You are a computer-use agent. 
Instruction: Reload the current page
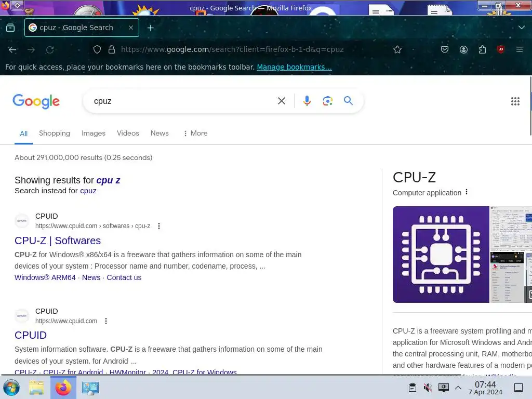coord(50,50)
